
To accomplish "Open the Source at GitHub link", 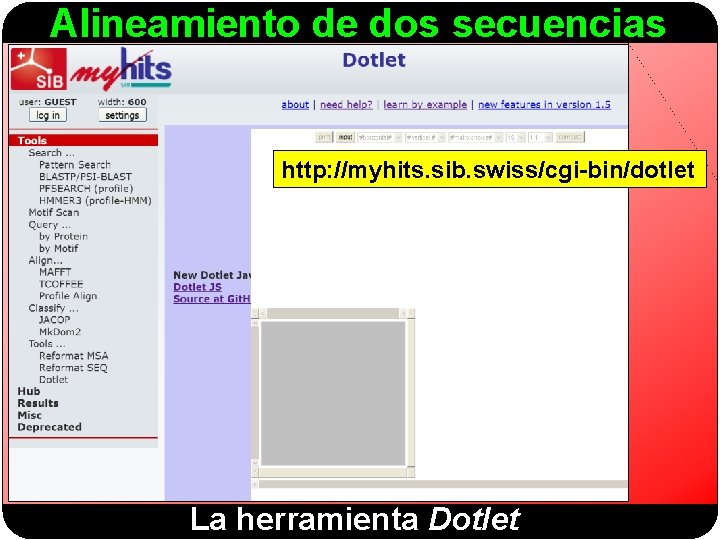I will tap(212, 299).
